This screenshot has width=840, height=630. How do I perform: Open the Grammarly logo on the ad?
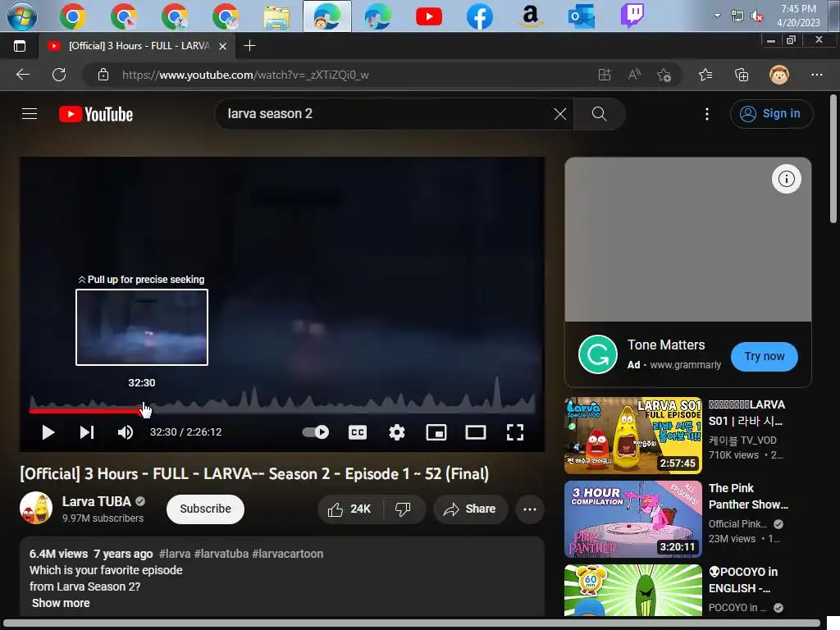(x=598, y=354)
